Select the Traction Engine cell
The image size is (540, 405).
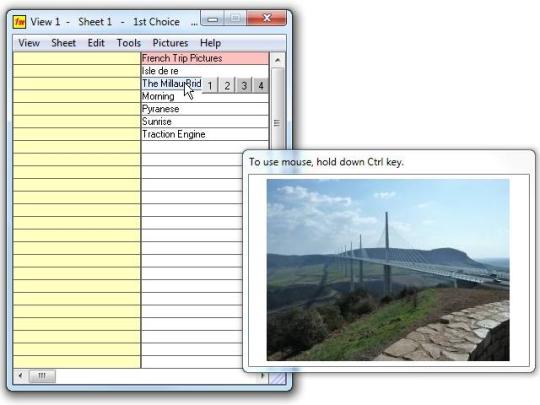[205, 134]
